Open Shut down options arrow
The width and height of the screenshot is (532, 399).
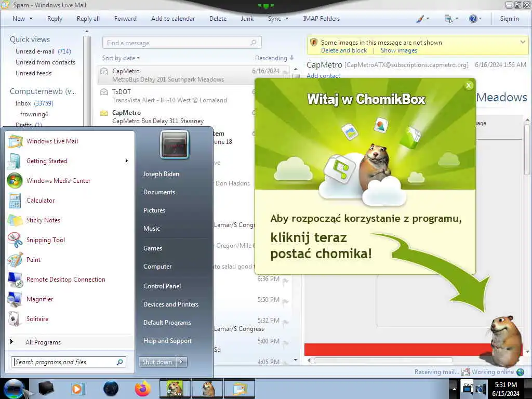click(181, 362)
